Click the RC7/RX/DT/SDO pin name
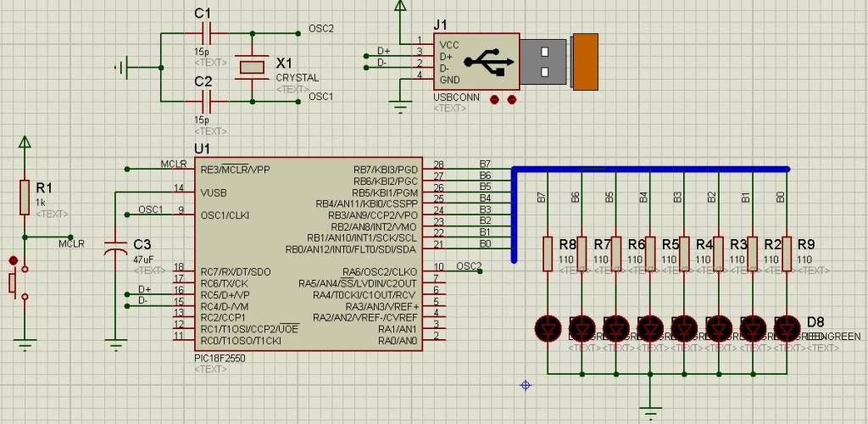Screen dimensions: 868x424 tap(236, 271)
